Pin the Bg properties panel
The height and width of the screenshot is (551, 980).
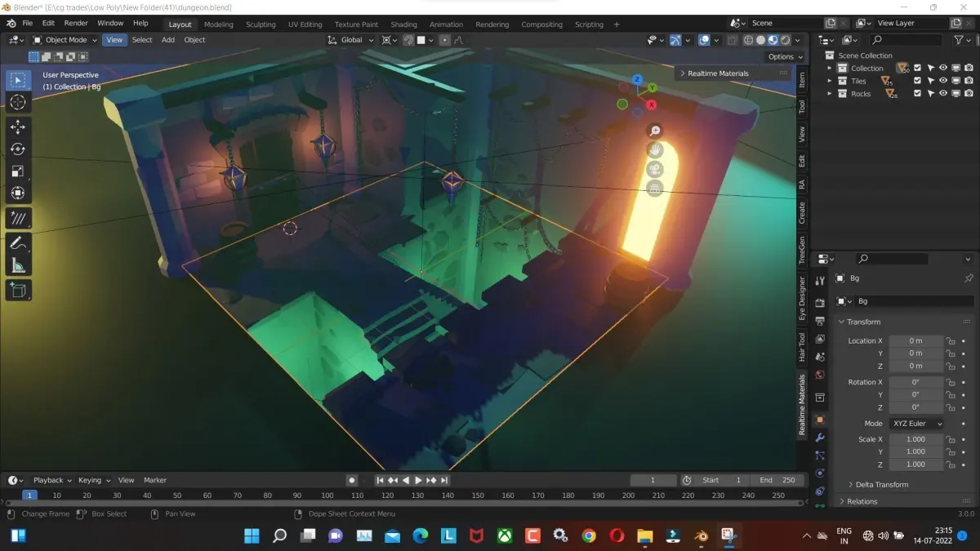(969, 278)
